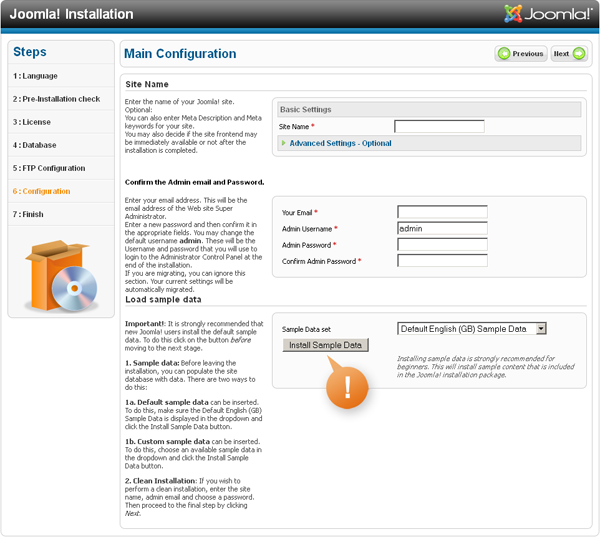This screenshot has width=600, height=537.
Task: Click the Site Name section heading
Action: [x=147, y=84]
